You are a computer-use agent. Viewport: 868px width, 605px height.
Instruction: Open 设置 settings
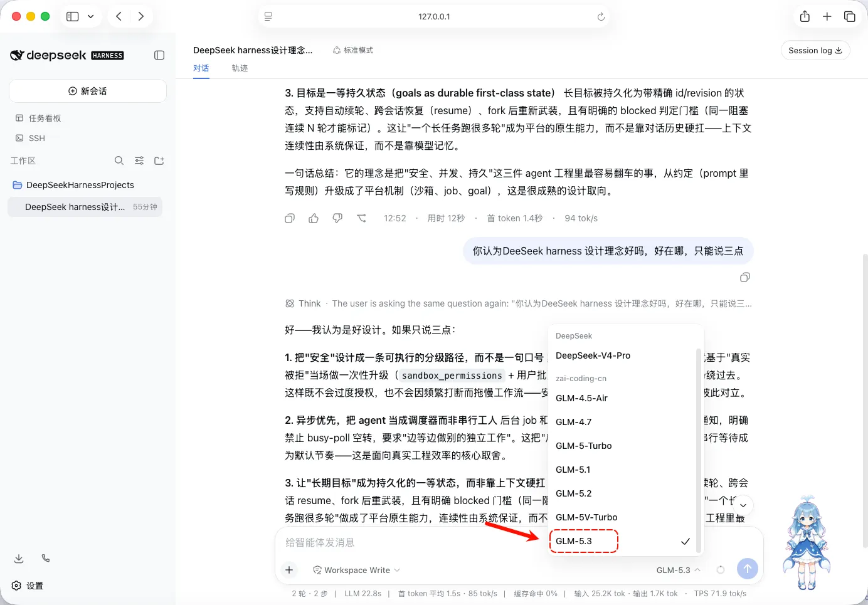(28, 586)
